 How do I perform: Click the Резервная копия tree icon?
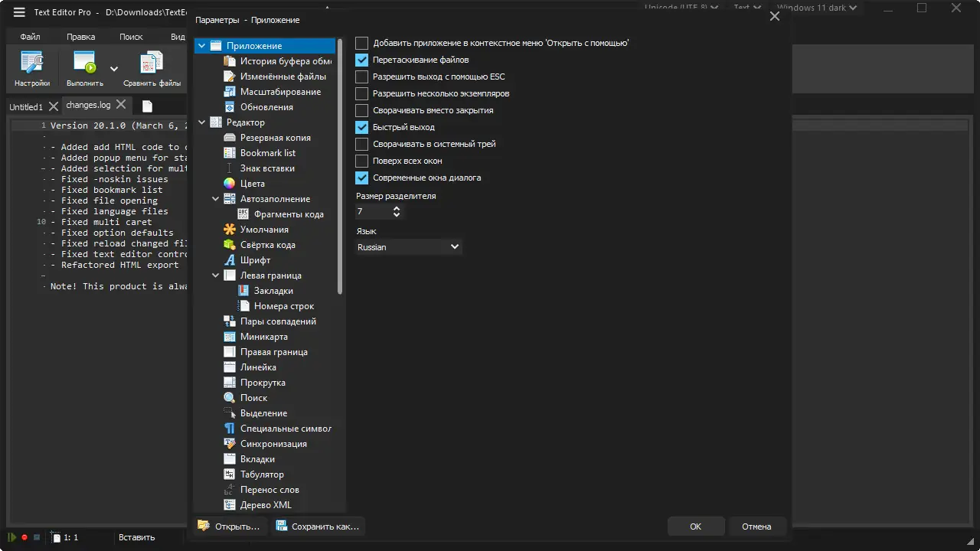tap(229, 138)
